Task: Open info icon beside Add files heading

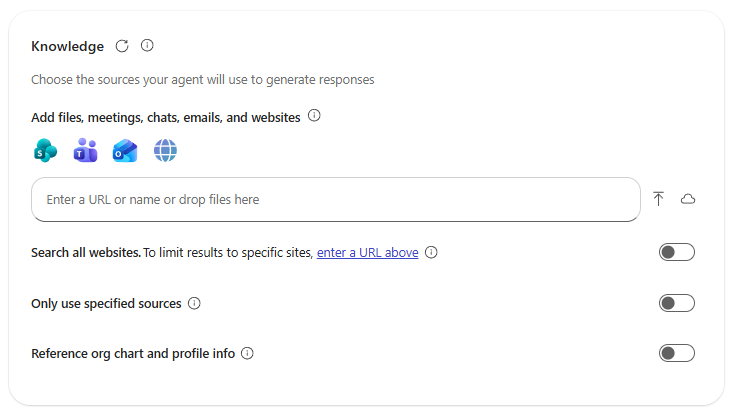Action: tap(314, 117)
